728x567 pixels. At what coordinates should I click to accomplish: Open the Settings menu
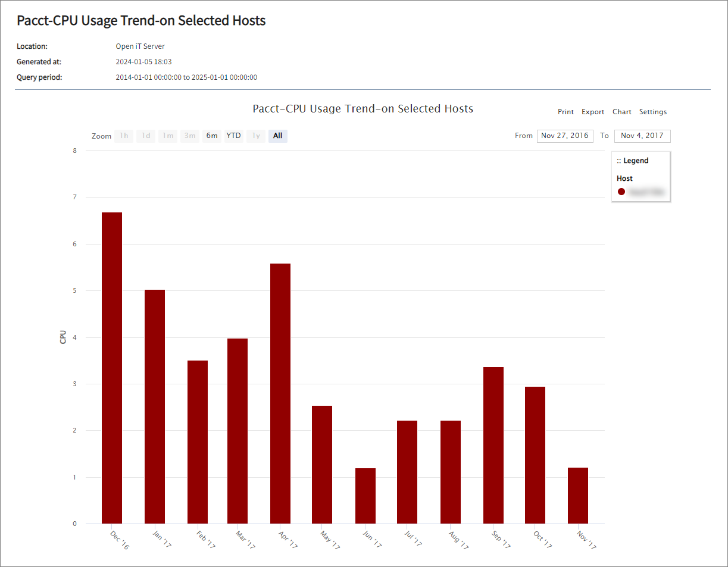(653, 112)
